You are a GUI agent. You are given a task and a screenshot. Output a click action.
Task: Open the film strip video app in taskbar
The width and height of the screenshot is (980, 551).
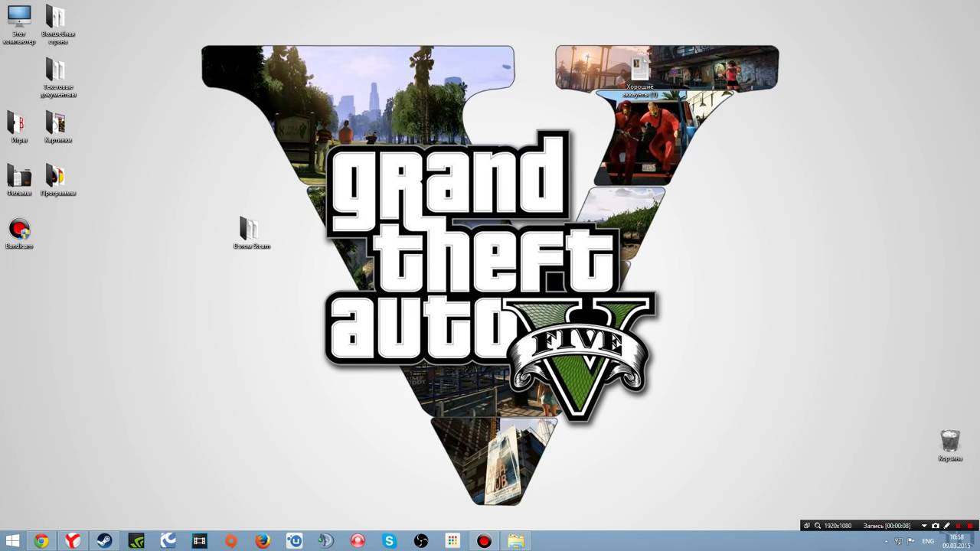coord(200,541)
